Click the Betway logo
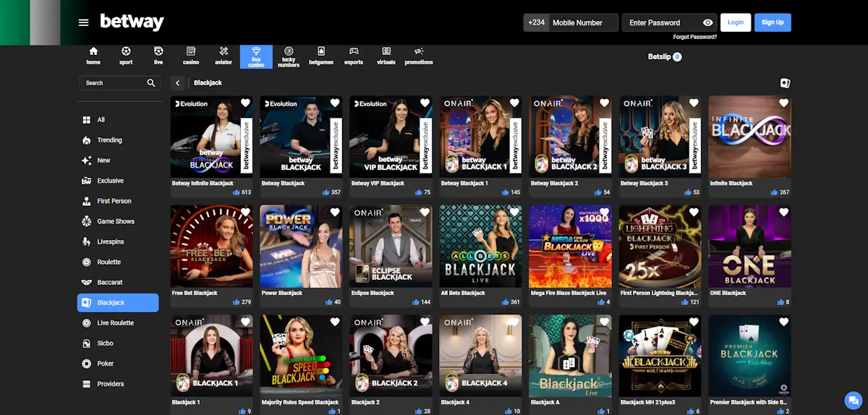Screen dimensions: 868x415 click(132, 22)
